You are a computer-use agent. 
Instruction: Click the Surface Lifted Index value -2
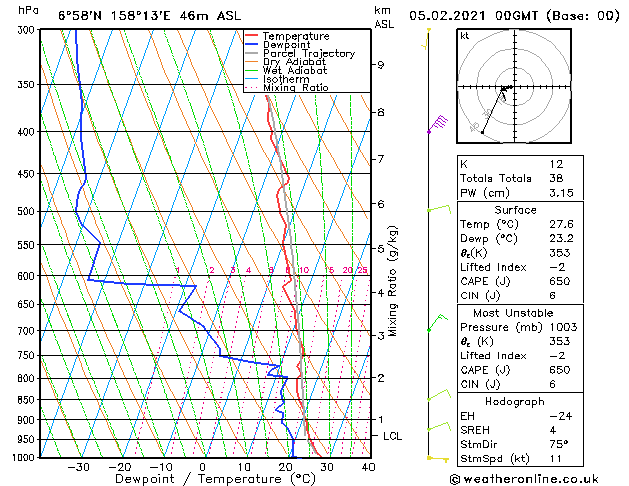(x=557, y=267)
